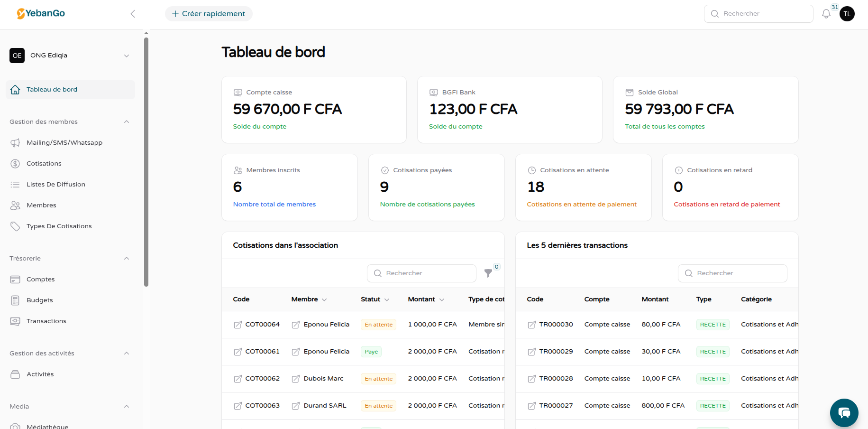Click the Mailing/SMS/Whatsapp megaphone icon
The width and height of the screenshot is (868, 429).
coord(16,142)
